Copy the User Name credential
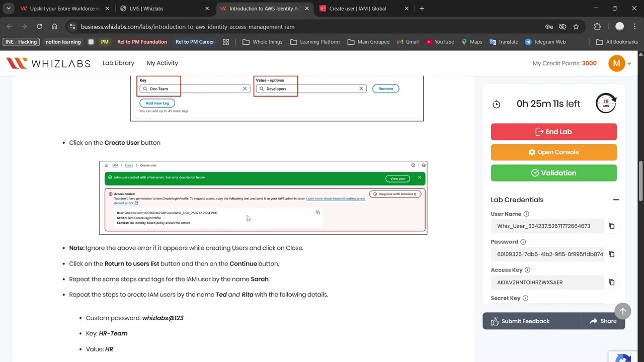Screen dimensions: 644x362 [x=612, y=226]
